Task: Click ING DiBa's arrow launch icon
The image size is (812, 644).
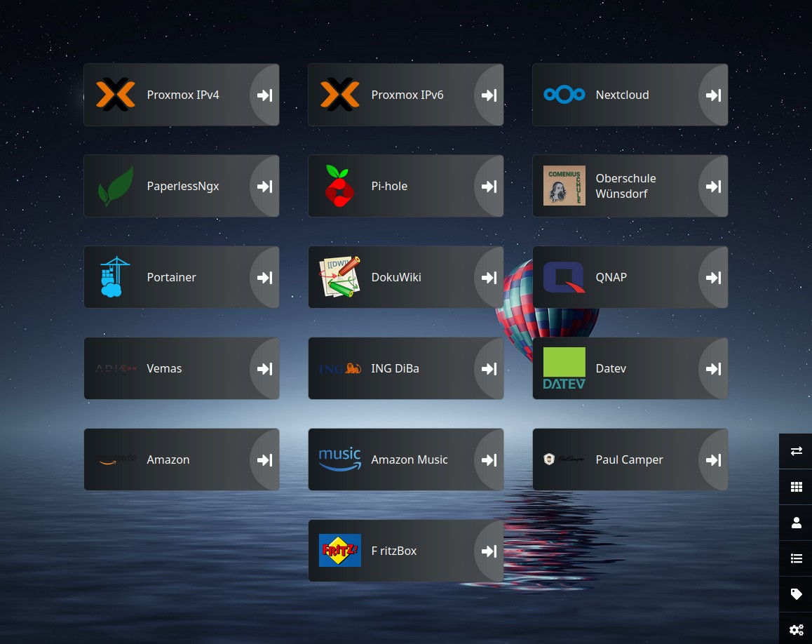Action: click(x=489, y=369)
